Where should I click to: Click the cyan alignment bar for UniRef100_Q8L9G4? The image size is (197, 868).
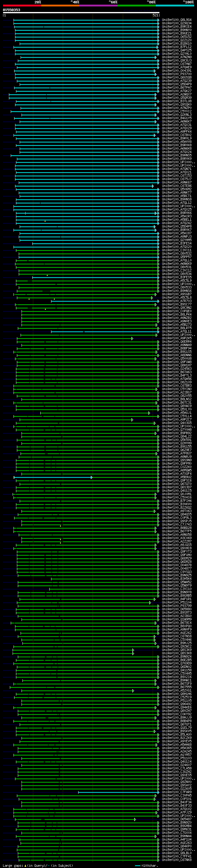pyautogui.click(x=86, y=20)
